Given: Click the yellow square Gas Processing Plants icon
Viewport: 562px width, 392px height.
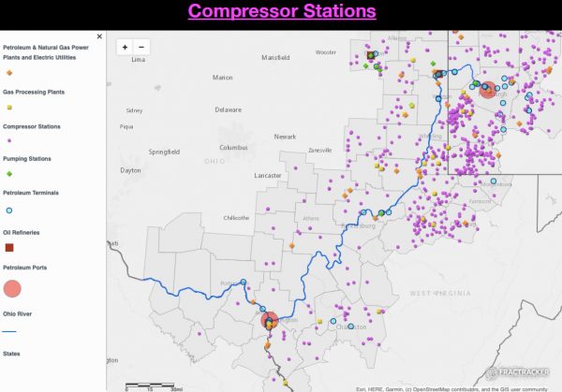Looking at the screenshot, I should coord(9,109).
